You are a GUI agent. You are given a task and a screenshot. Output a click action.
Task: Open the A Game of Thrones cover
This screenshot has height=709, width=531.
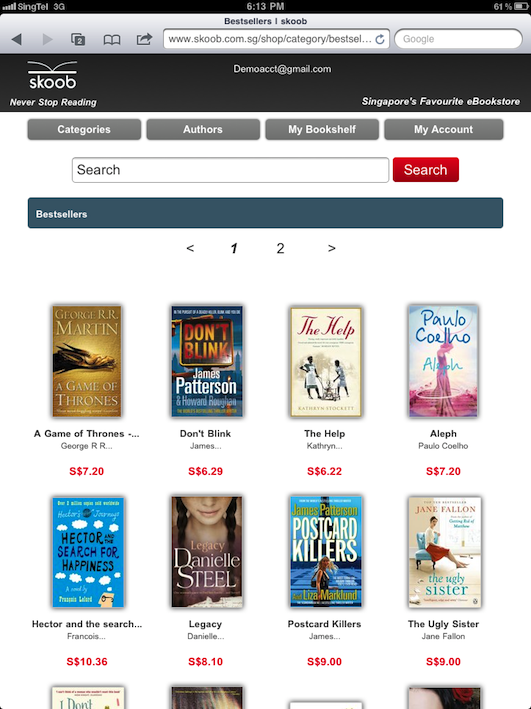point(87,361)
